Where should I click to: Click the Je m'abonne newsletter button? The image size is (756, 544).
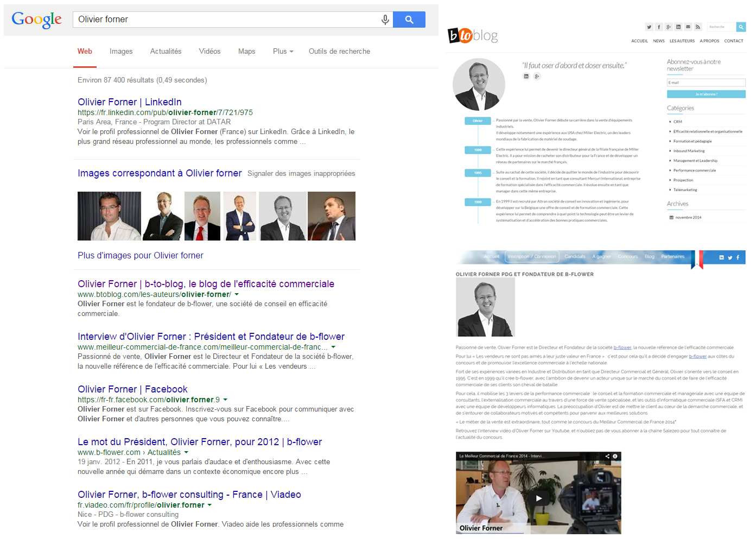pyautogui.click(x=706, y=94)
